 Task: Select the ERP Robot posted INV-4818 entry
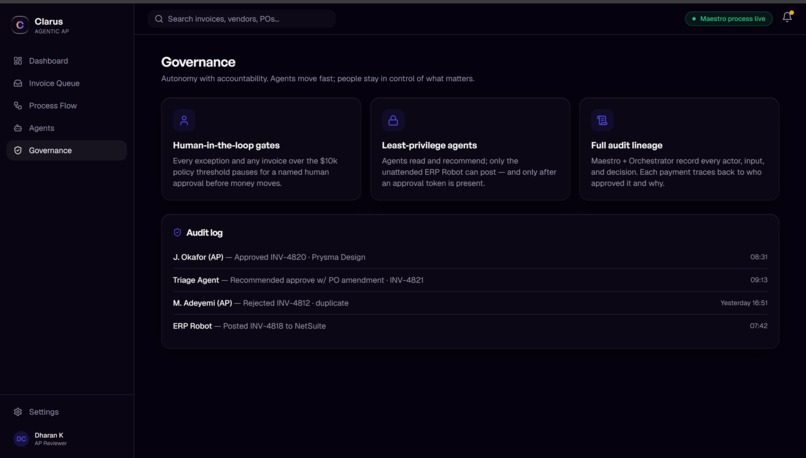tap(470, 326)
